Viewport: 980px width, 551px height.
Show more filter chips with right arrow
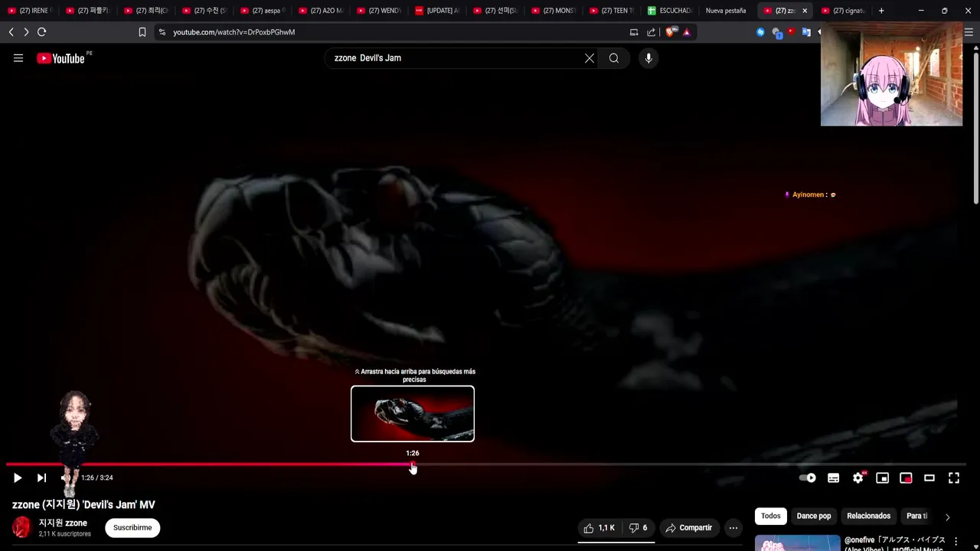click(x=947, y=517)
